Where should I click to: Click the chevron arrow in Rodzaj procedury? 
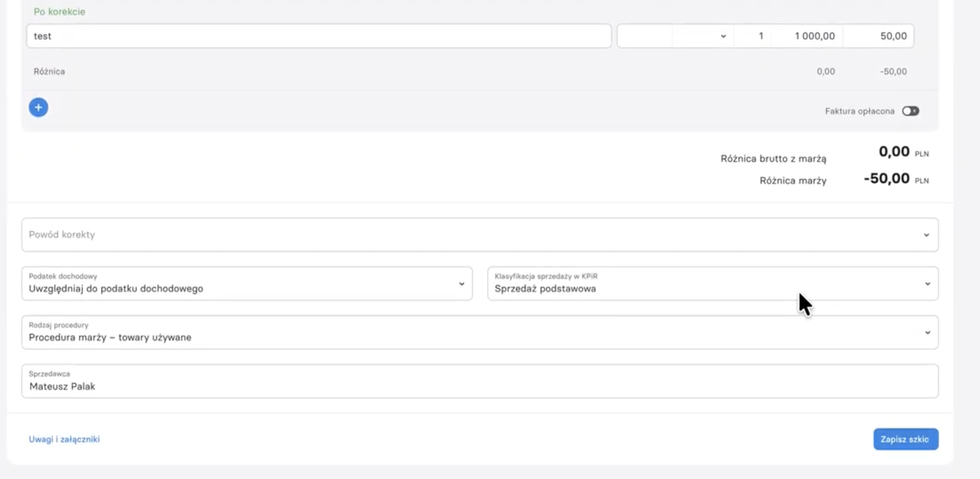click(928, 332)
